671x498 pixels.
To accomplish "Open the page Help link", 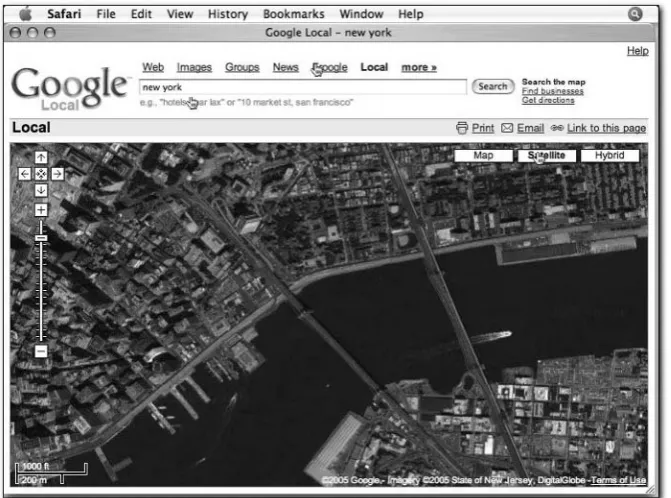I will pos(638,51).
